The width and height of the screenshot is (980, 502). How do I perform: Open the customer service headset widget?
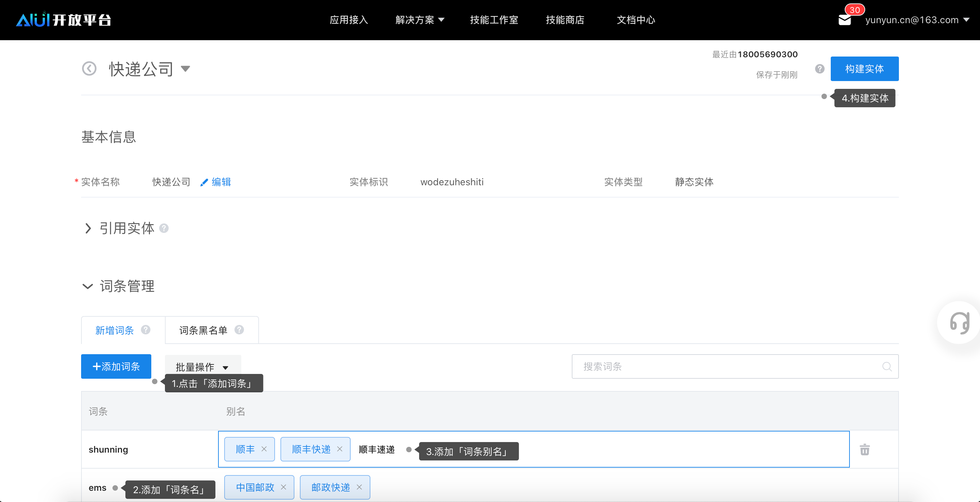[959, 323]
